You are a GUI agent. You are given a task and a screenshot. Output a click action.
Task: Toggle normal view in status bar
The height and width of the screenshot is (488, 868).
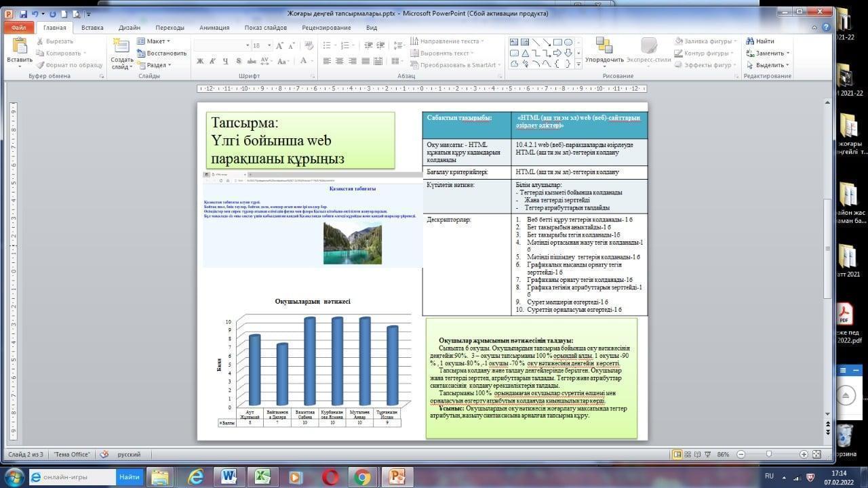click(677, 454)
